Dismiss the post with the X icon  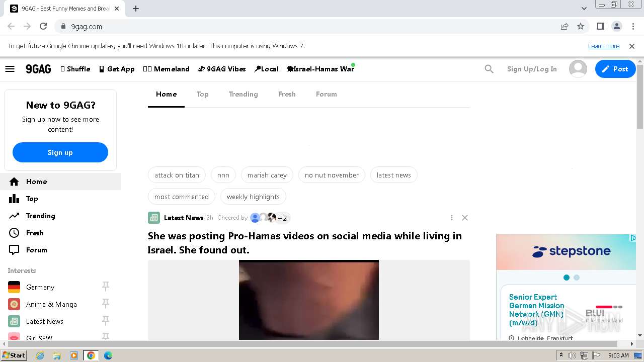coord(465,218)
